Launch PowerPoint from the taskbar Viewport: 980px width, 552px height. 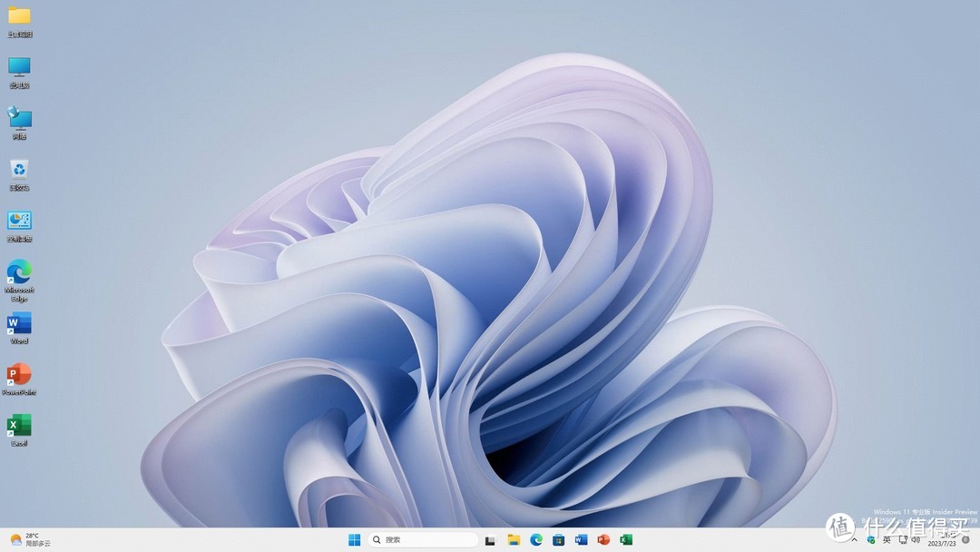[603, 540]
